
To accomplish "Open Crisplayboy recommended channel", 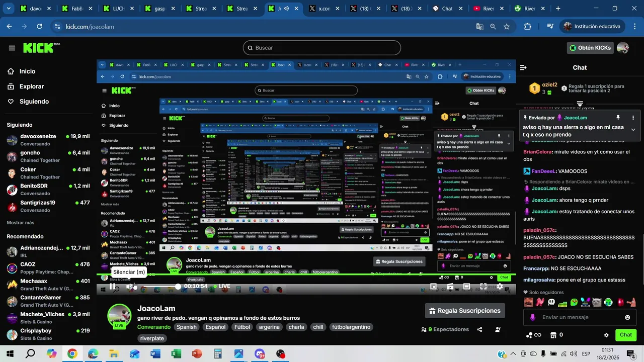I will (x=48, y=334).
